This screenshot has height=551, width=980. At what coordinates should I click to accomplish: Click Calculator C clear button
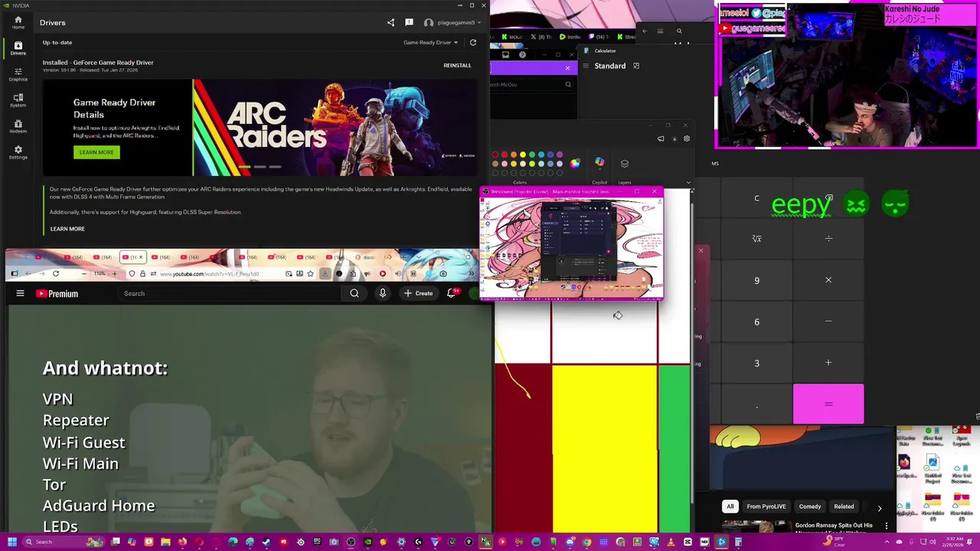click(x=756, y=198)
